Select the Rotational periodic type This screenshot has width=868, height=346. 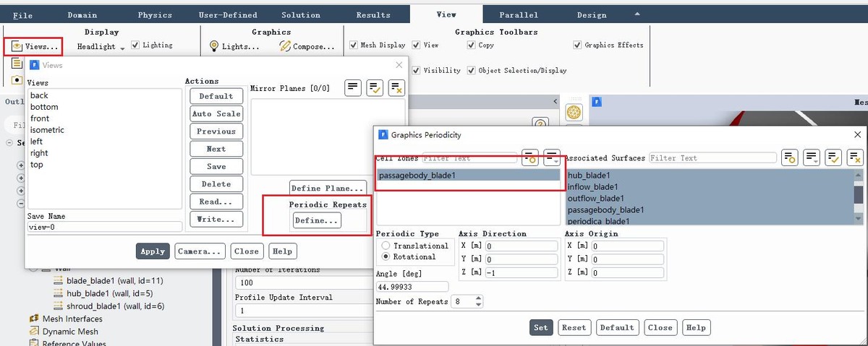pyautogui.click(x=386, y=256)
